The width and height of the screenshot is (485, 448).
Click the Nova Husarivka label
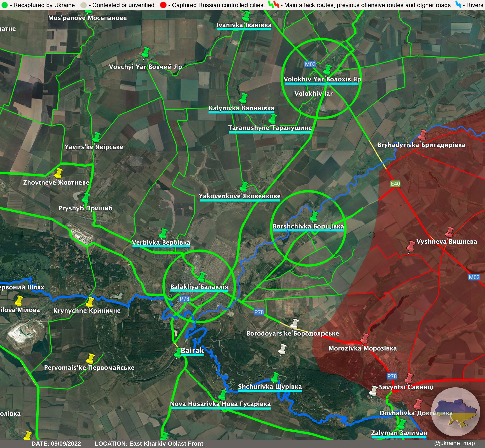(220, 404)
